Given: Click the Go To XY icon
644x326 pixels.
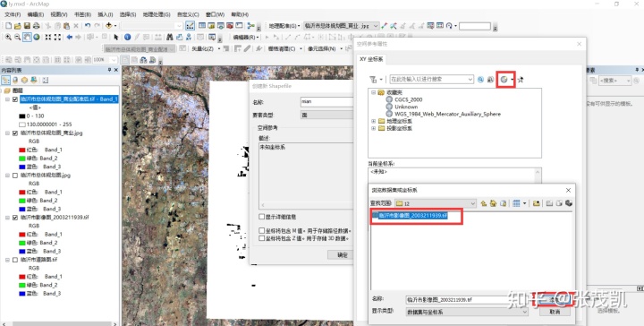Looking at the screenshot, I should (189, 37).
